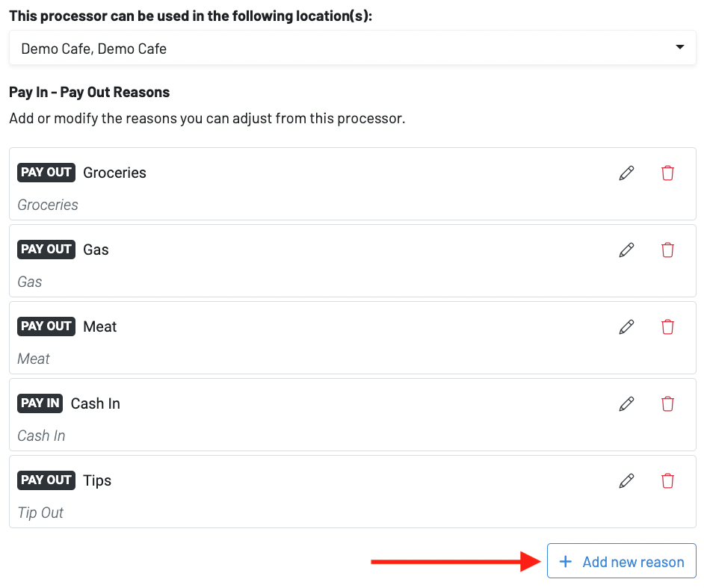Click the PAY OUT badge for Groceries

[46, 173]
